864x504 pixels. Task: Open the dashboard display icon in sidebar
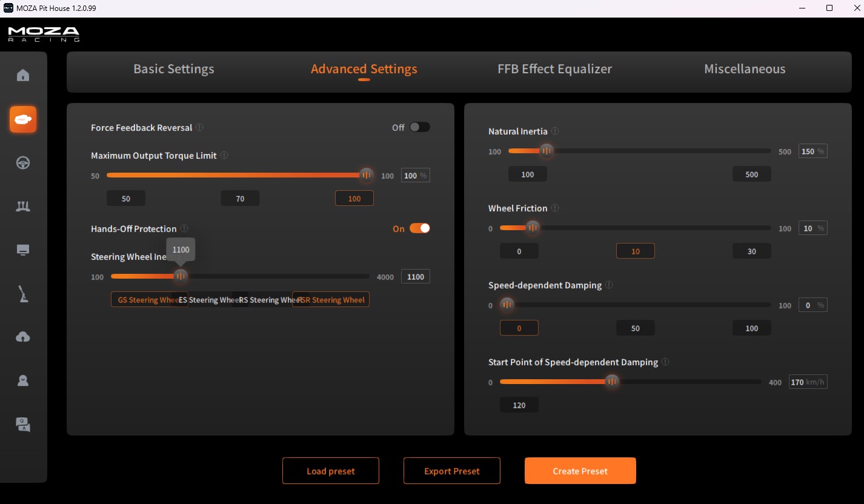pyautogui.click(x=23, y=250)
